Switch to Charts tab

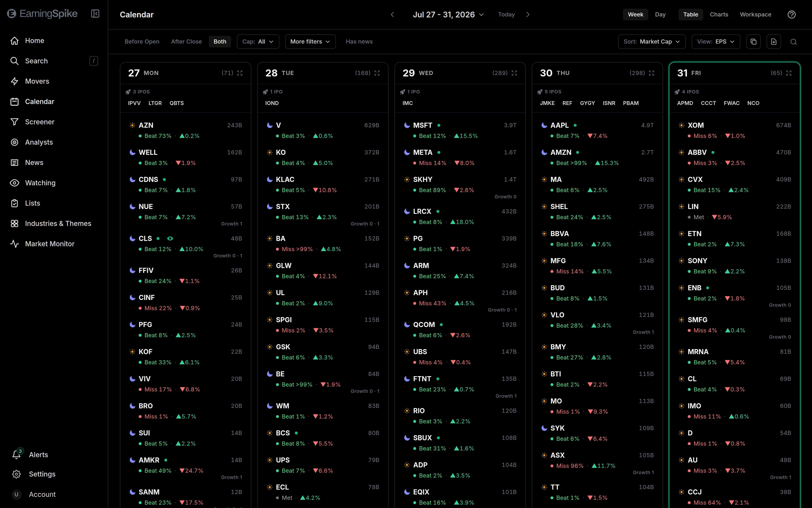719,15
